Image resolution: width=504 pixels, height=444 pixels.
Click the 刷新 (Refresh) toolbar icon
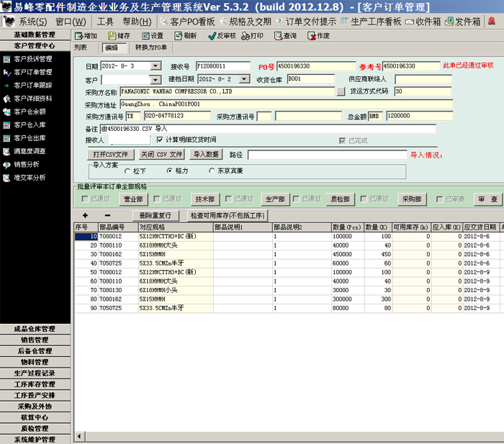185,35
